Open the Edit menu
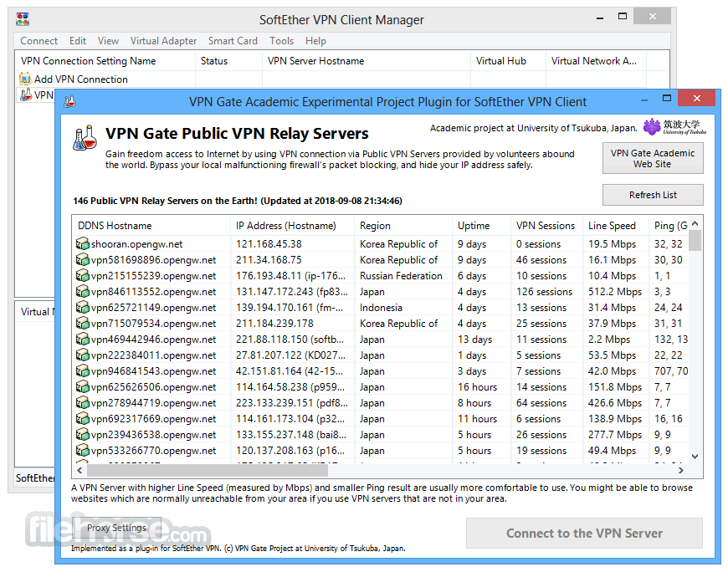 (78, 41)
